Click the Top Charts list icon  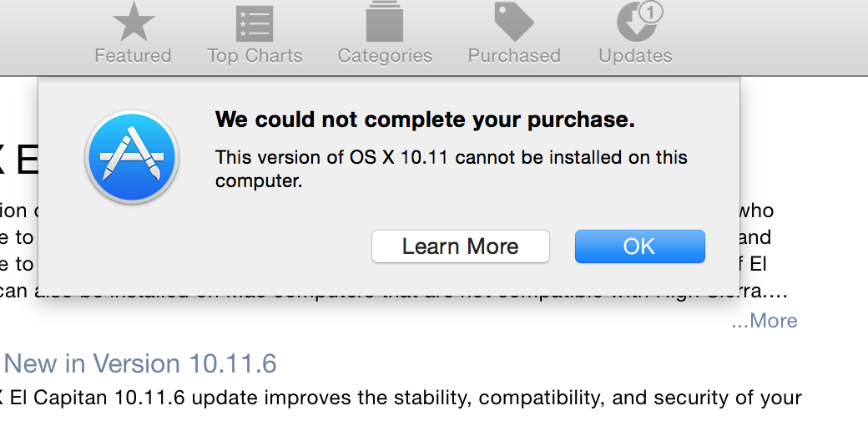pyautogui.click(x=255, y=22)
